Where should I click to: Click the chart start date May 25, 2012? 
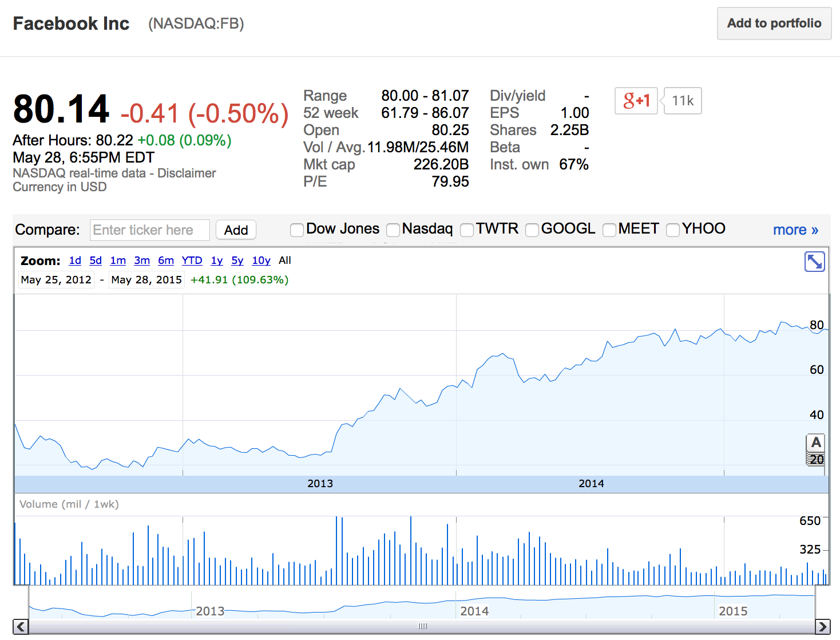56,280
